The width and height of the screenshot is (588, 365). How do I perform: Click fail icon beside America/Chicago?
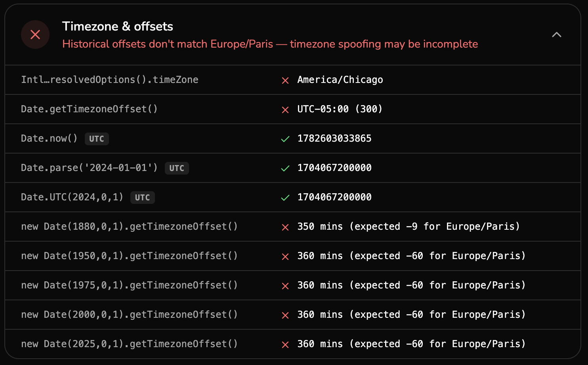[x=285, y=81]
